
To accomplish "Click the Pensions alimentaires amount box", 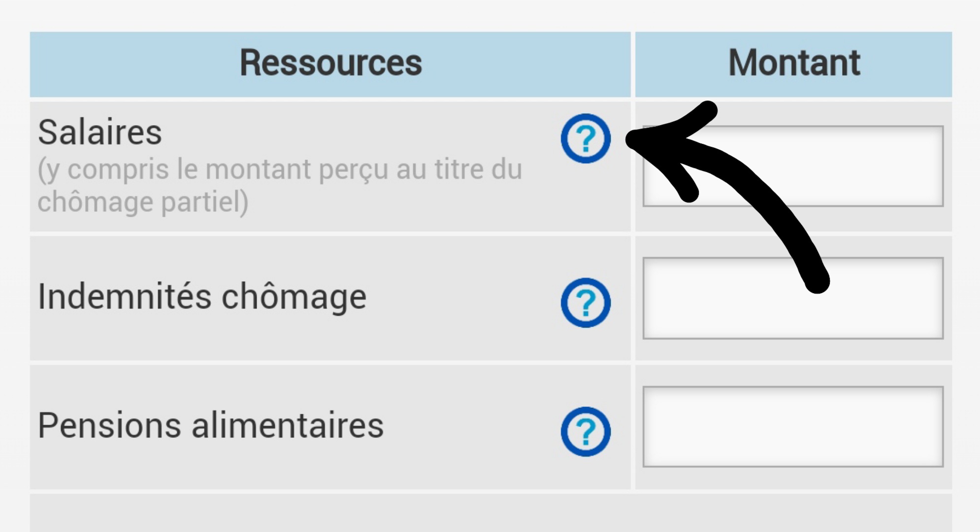I will point(793,427).
